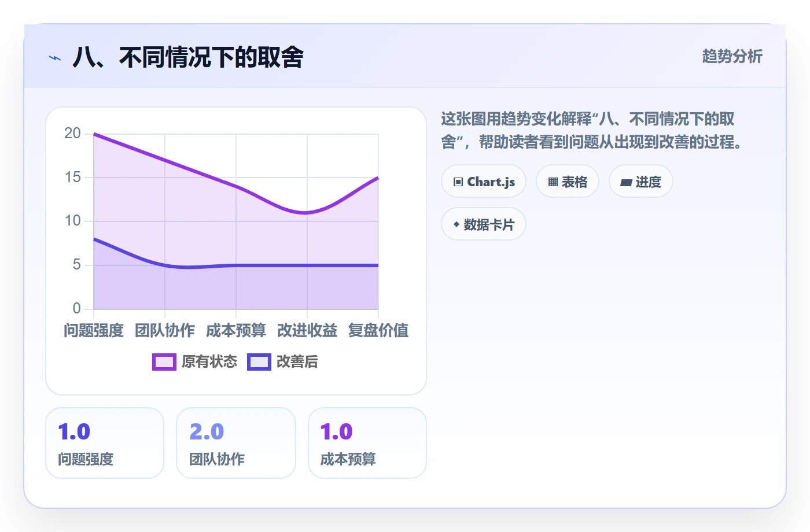
Task: Click the 问题强度 x-axis label
Action: 94,331
